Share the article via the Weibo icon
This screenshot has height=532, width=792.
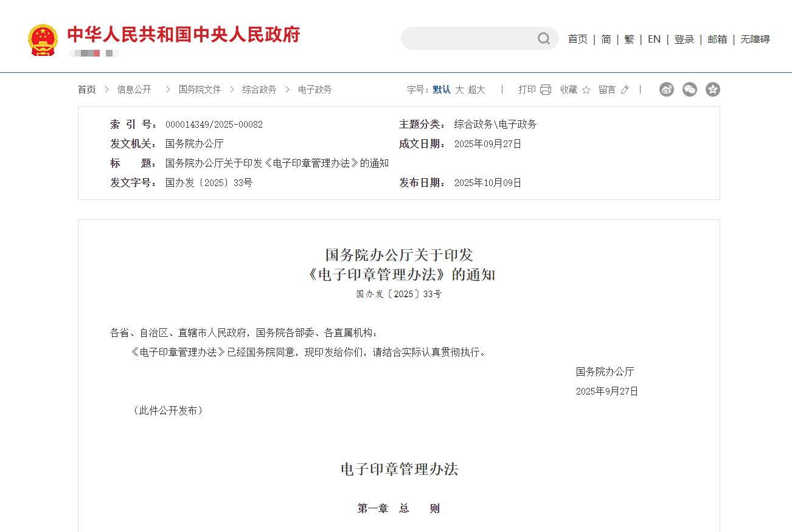[x=666, y=89]
